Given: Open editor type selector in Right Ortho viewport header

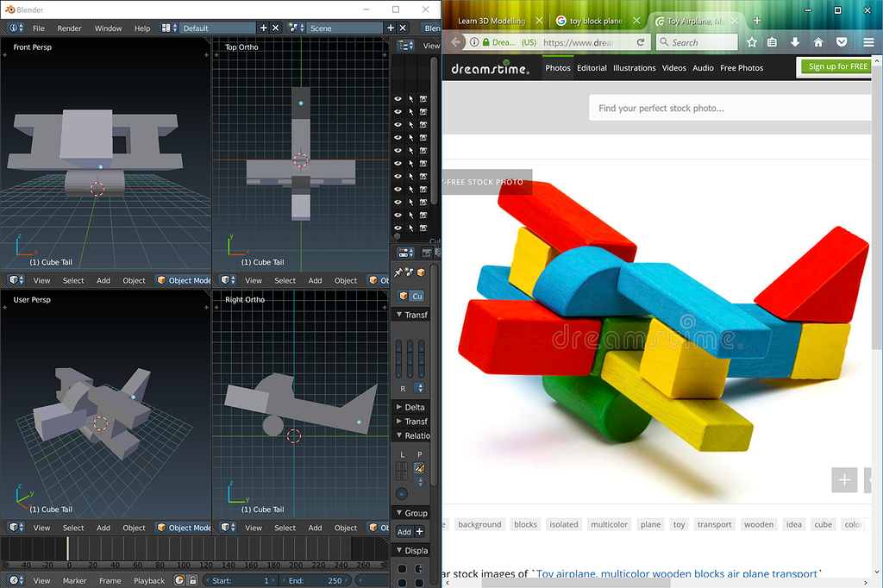Looking at the screenshot, I should [x=228, y=527].
